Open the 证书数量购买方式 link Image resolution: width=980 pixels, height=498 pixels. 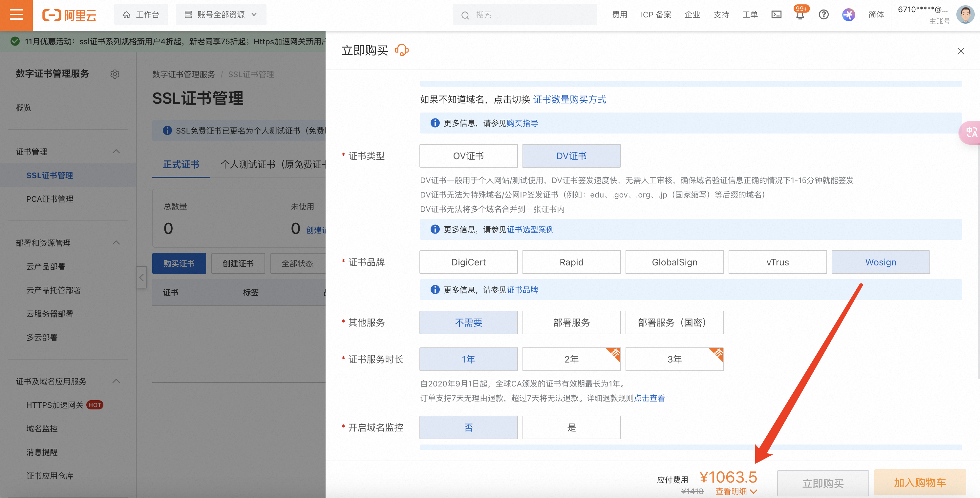[569, 100]
